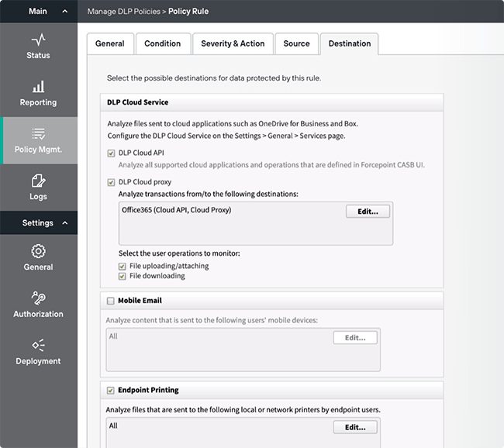This screenshot has height=448, width=504.
Task: Click Edit for Endpoint Printing printers
Action: click(355, 427)
